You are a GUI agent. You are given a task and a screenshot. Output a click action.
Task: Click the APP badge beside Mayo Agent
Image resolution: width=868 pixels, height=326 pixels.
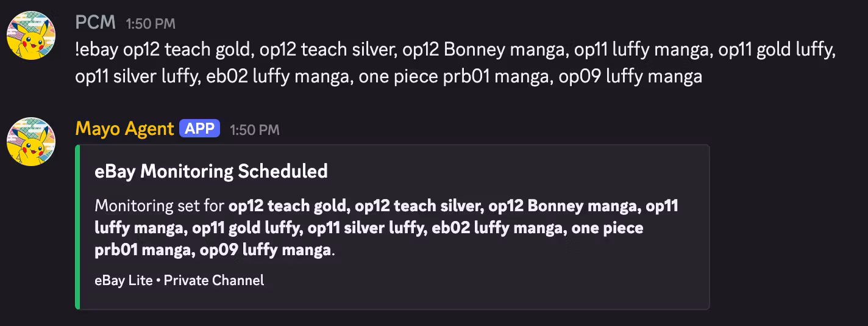[x=199, y=129]
